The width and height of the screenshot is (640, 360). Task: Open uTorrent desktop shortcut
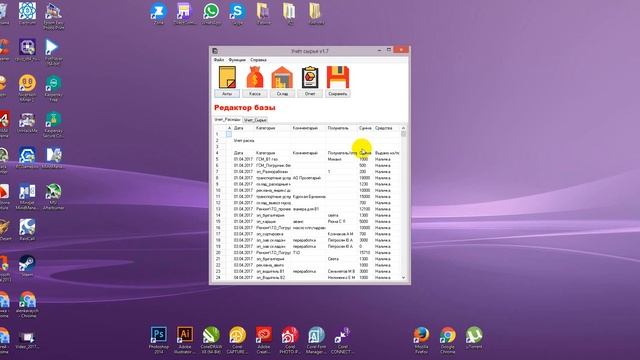click(473, 339)
